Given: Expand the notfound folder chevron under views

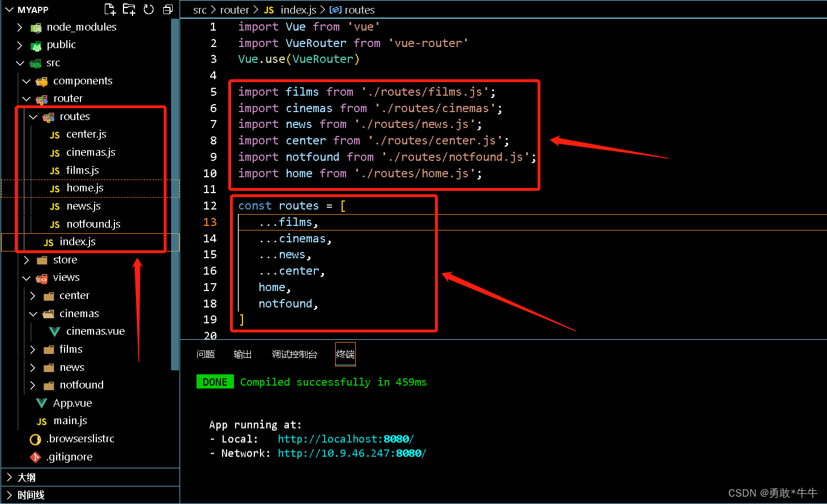Looking at the screenshot, I should pyautogui.click(x=33, y=386).
